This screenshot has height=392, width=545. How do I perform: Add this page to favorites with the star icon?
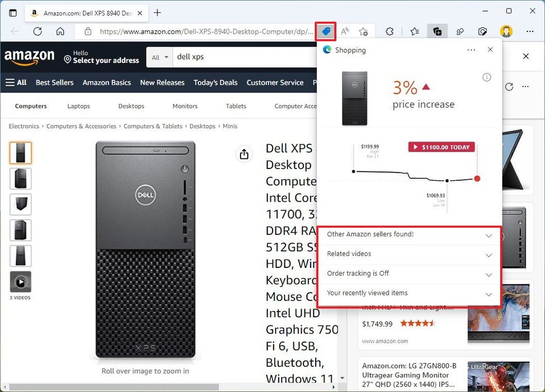coord(362,31)
